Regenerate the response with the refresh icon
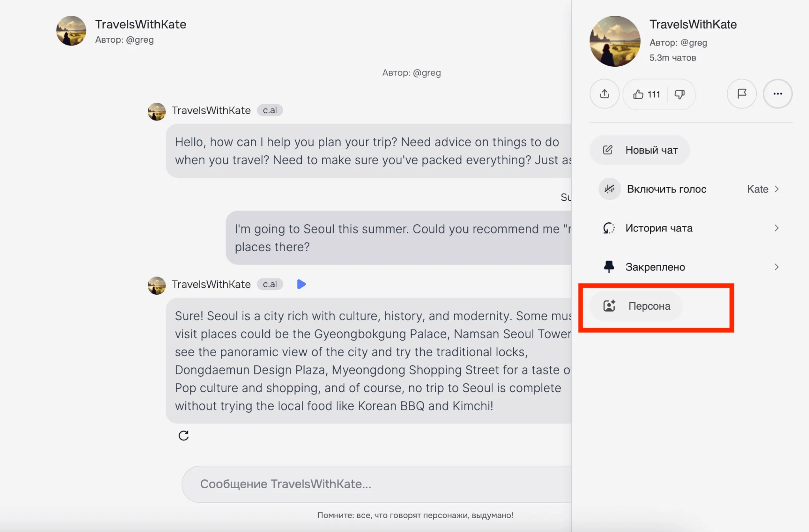Image resolution: width=809 pixels, height=532 pixels. (184, 436)
